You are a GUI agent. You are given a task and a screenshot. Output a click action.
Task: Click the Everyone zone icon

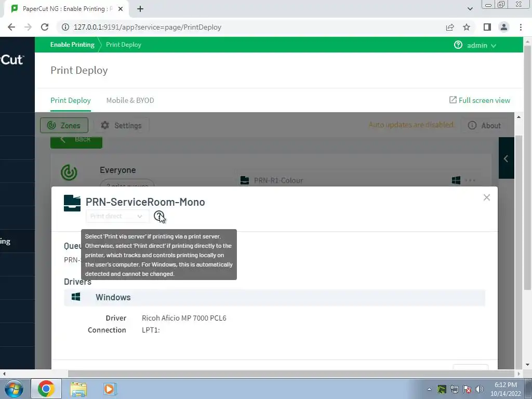(69, 172)
